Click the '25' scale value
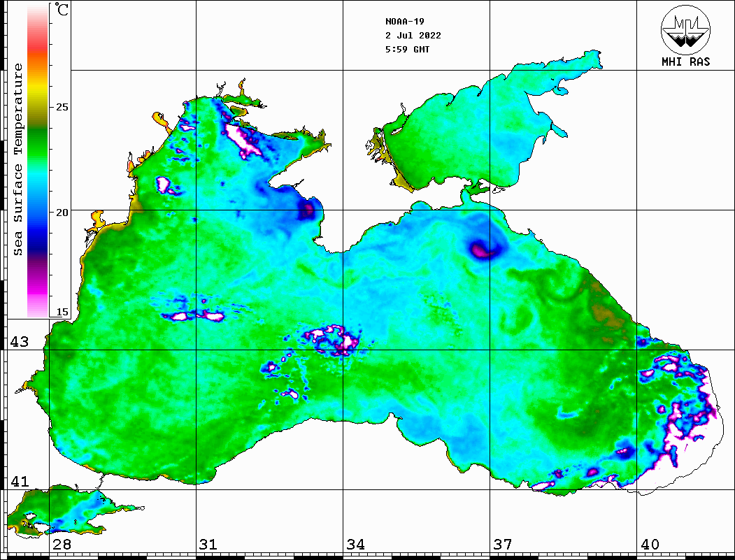 tap(62, 107)
